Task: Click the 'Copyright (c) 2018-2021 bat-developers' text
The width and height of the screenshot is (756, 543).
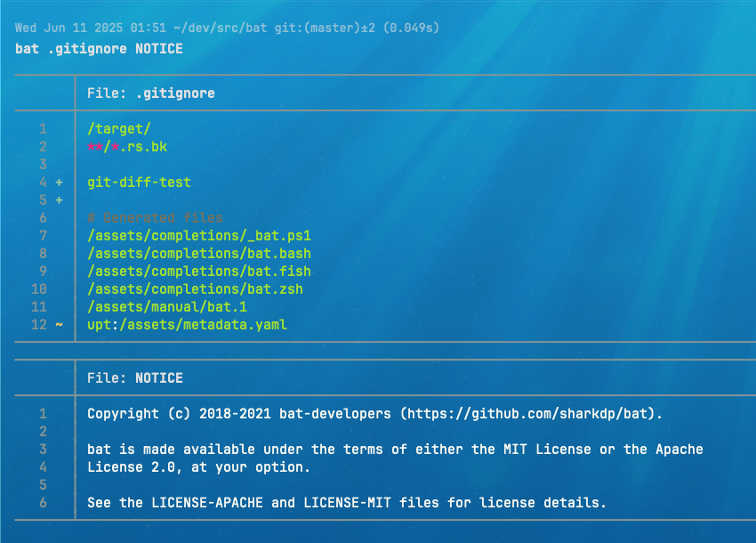Action: click(x=239, y=414)
